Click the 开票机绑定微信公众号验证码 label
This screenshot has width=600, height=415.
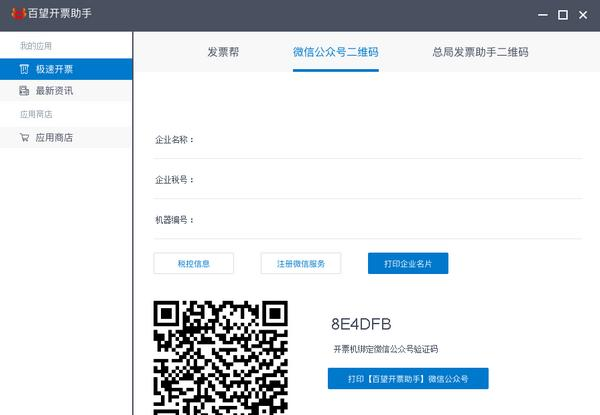click(x=386, y=349)
